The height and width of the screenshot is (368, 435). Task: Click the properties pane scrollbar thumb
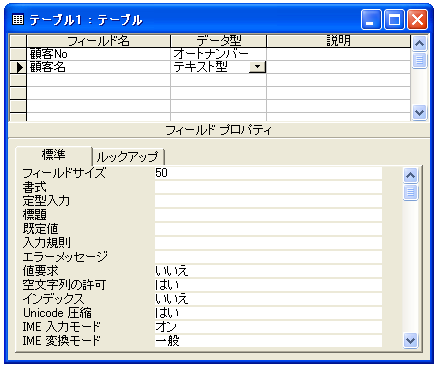tap(410, 192)
